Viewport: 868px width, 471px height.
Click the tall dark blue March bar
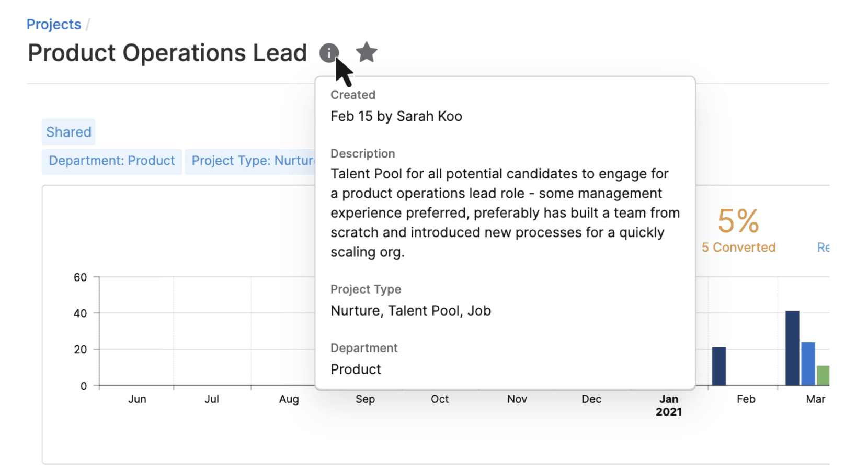pyautogui.click(x=792, y=348)
